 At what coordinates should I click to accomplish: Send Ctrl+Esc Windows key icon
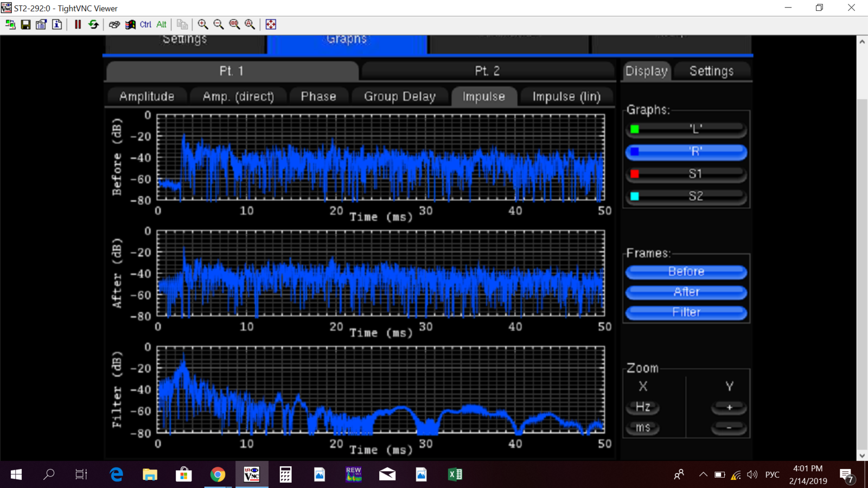tap(130, 24)
